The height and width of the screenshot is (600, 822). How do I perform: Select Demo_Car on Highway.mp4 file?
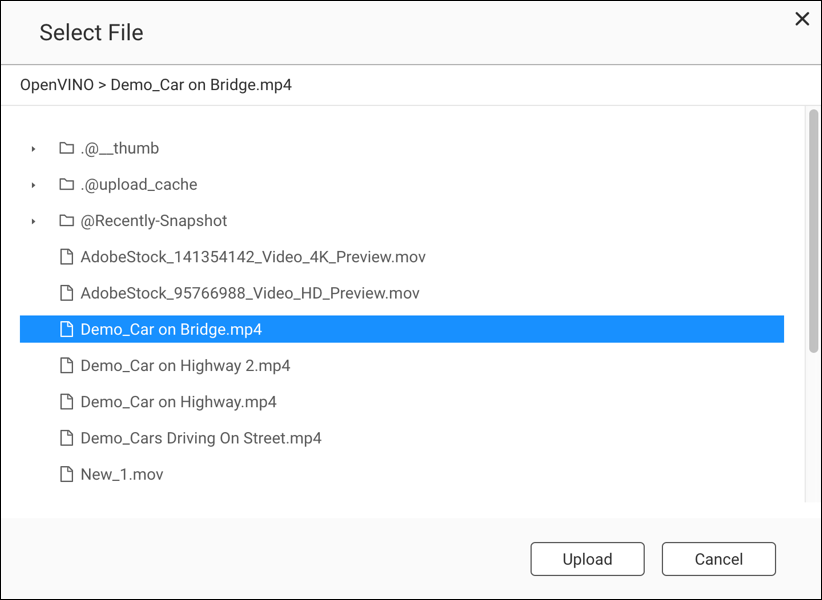tap(178, 402)
